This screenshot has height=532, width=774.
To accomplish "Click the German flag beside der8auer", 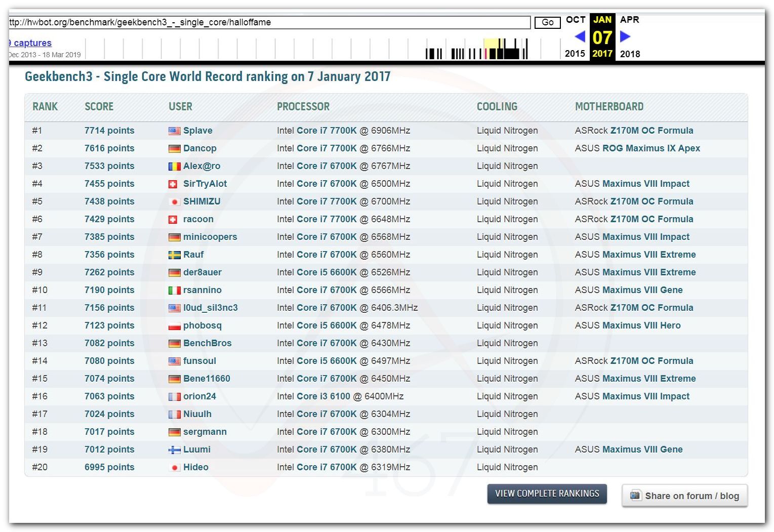I will pos(174,272).
